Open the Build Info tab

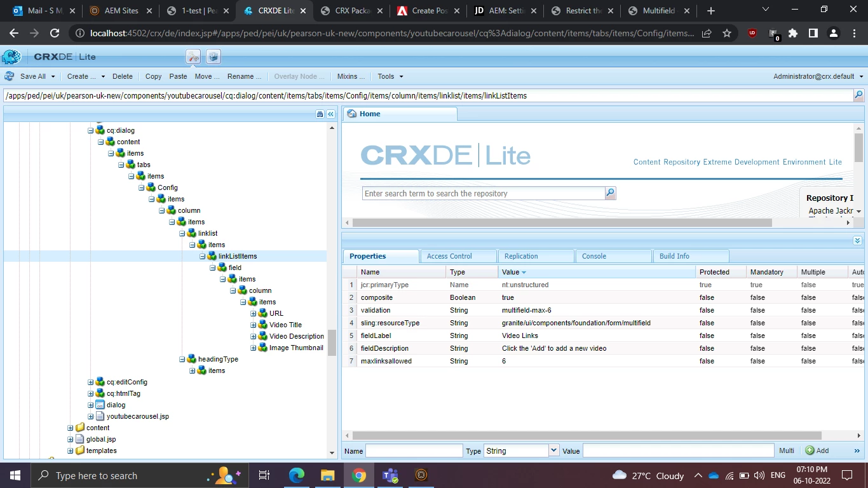click(x=690, y=256)
